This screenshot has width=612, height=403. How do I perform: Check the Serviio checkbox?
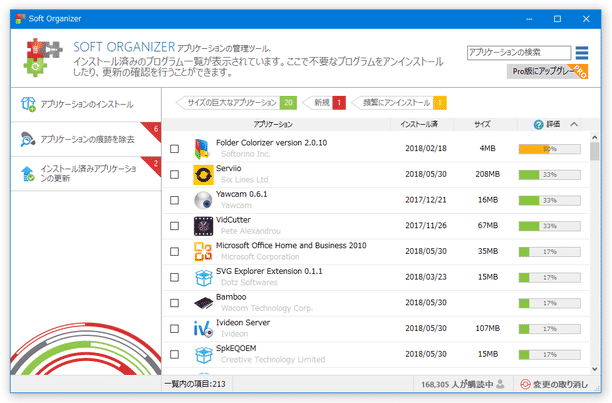(174, 174)
